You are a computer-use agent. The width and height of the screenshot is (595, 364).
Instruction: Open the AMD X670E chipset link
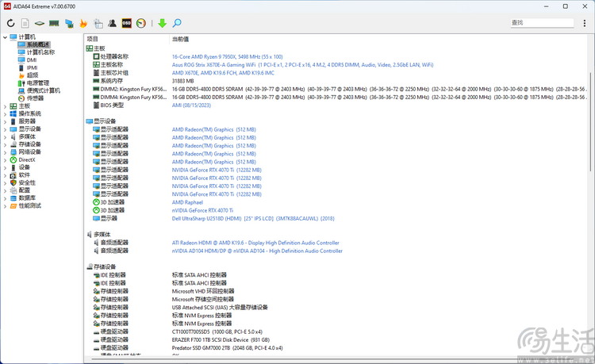tap(223, 73)
